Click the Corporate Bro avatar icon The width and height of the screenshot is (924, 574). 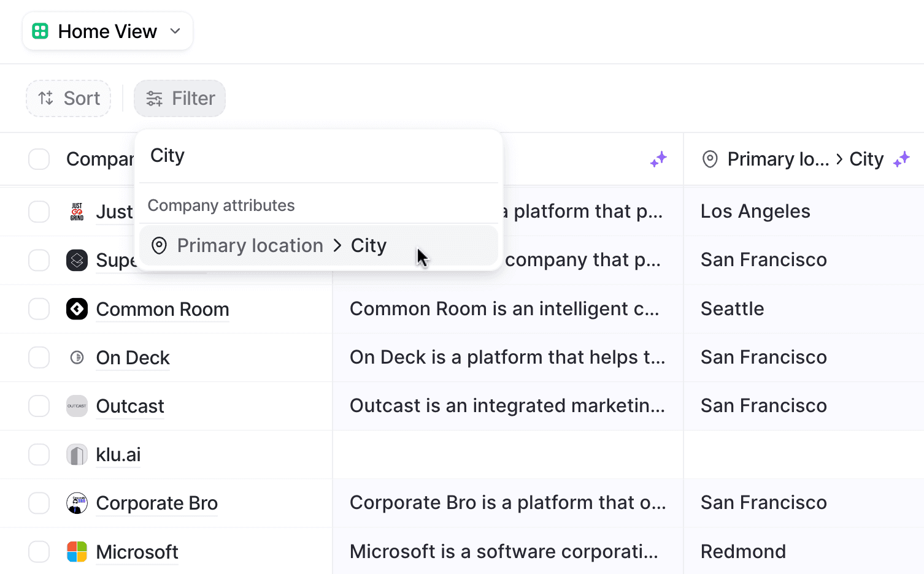(77, 503)
